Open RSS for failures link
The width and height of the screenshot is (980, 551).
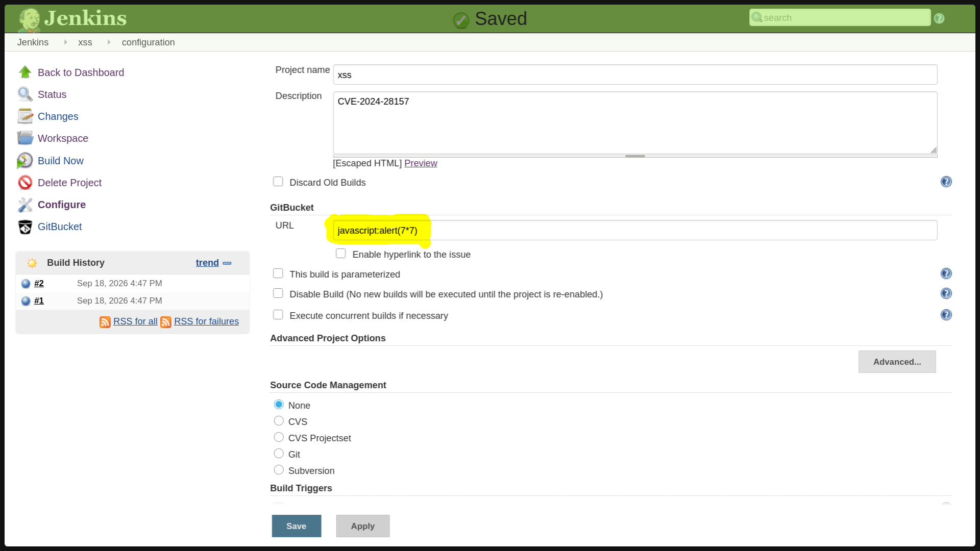(206, 321)
